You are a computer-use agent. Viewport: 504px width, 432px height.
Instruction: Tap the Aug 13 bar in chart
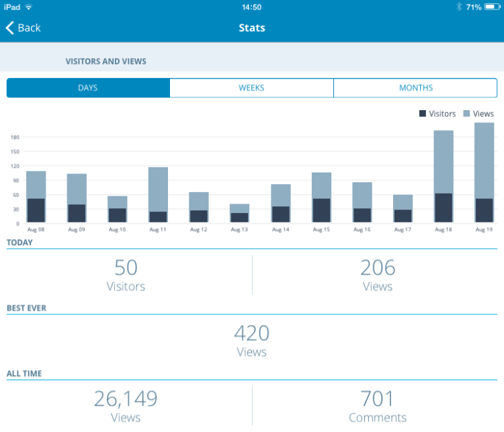pos(239,213)
